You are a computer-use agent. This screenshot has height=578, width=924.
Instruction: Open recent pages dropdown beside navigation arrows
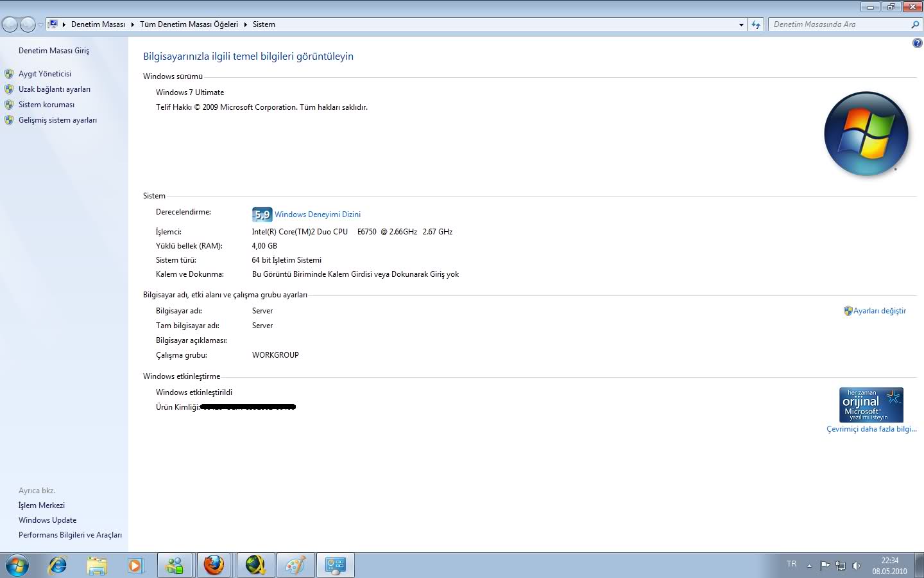tap(40, 25)
